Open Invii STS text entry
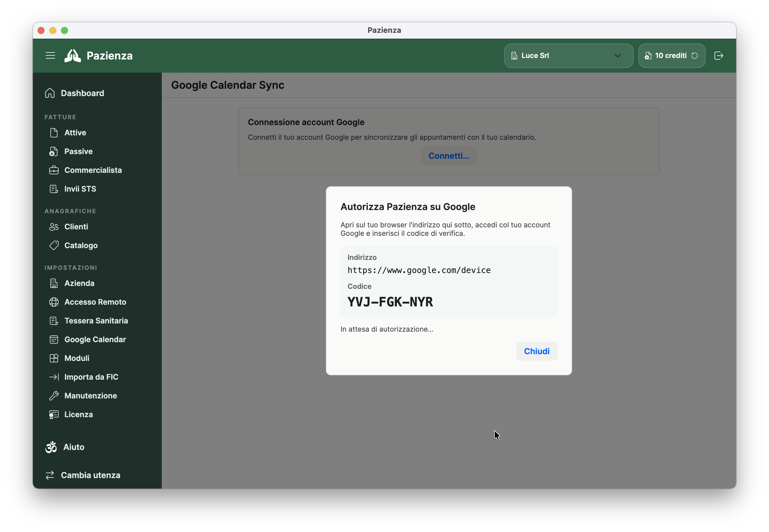This screenshot has width=769, height=532. [80, 189]
